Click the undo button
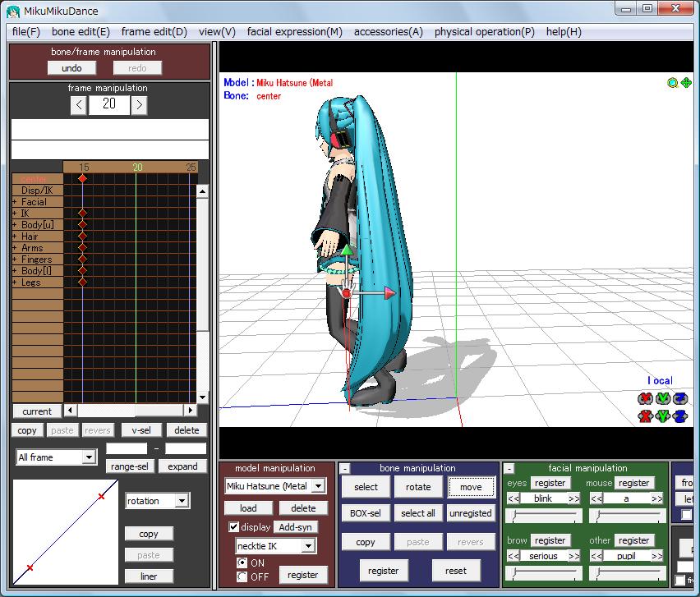Viewport: 700px width, 597px height. [71, 68]
